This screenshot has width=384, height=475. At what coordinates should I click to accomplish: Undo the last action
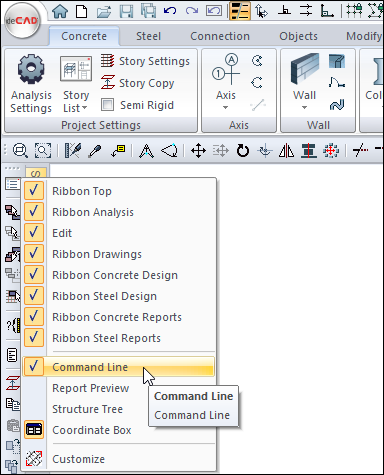[170, 11]
